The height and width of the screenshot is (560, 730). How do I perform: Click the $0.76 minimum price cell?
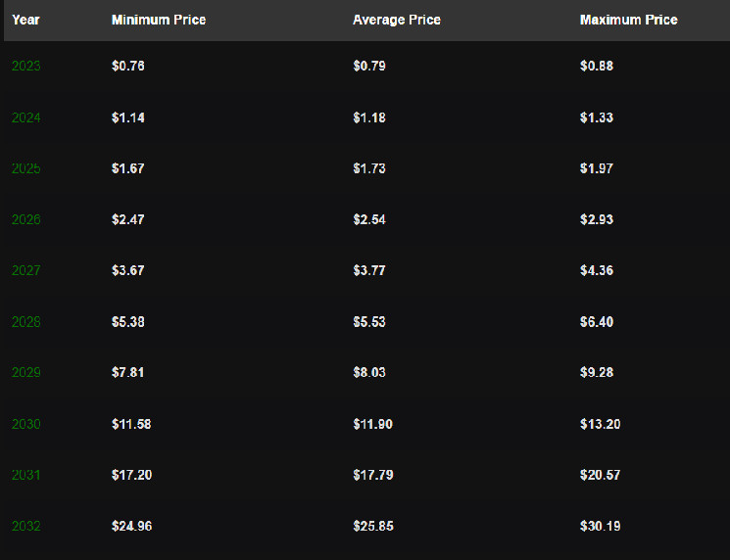point(128,67)
